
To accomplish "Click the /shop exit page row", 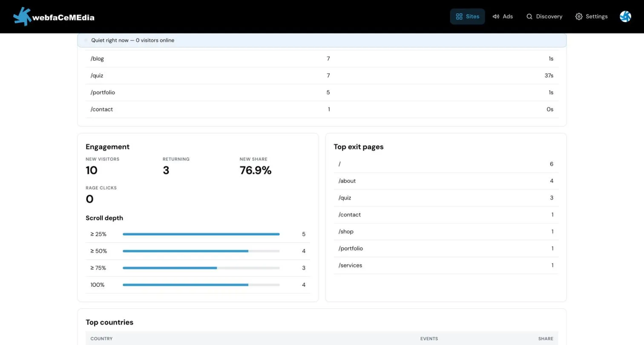I will [446, 231].
